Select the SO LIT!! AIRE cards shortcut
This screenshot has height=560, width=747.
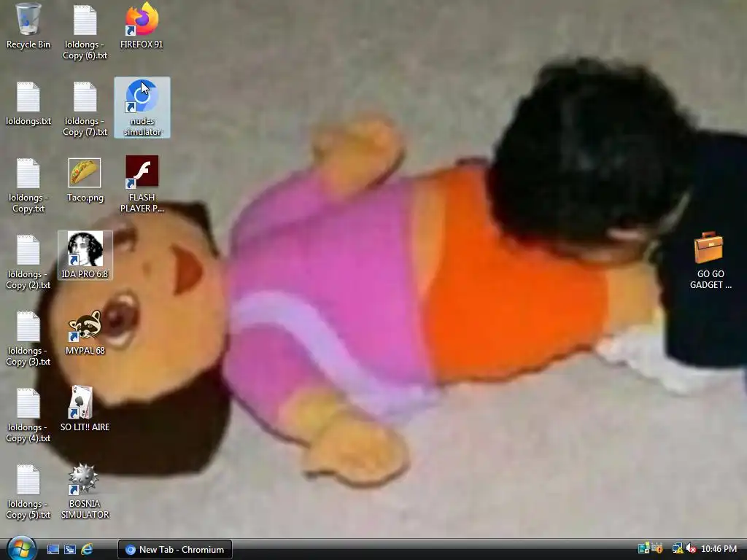tap(85, 408)
